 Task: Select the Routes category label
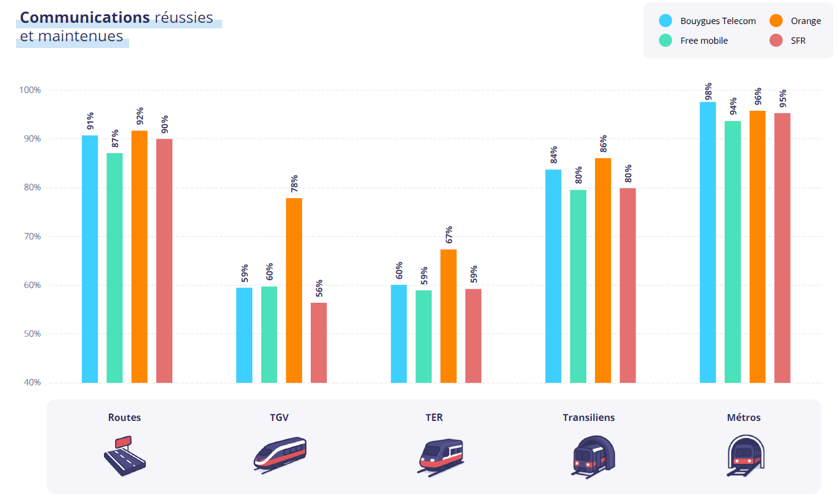point(124,417)
